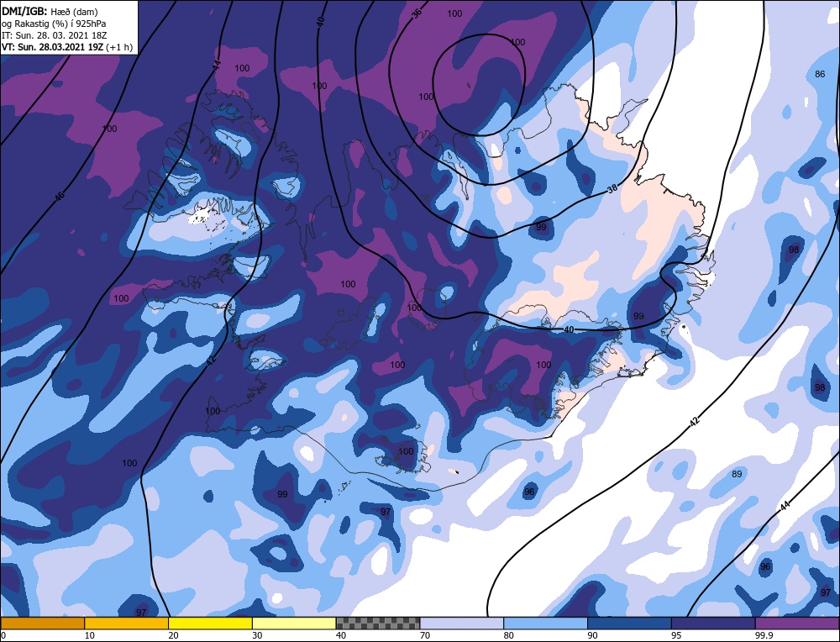Pick the lavender 70–80 humidity swatch
Image resolution: width=840 pixels, height=642 pixels.
(462, 624)
